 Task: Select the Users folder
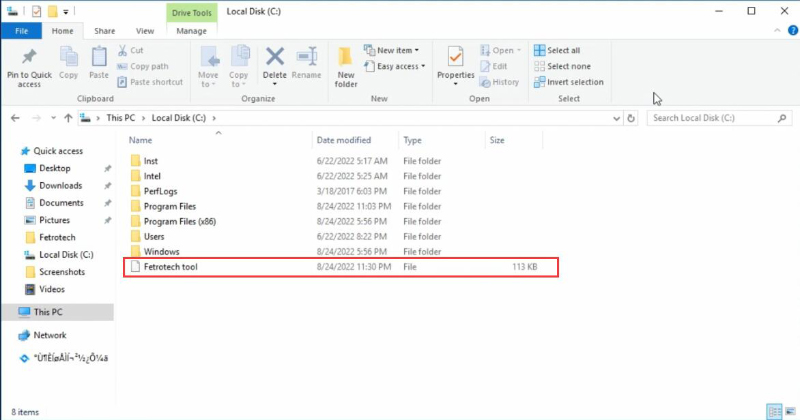pyautogui.click(x=154, y=236)
